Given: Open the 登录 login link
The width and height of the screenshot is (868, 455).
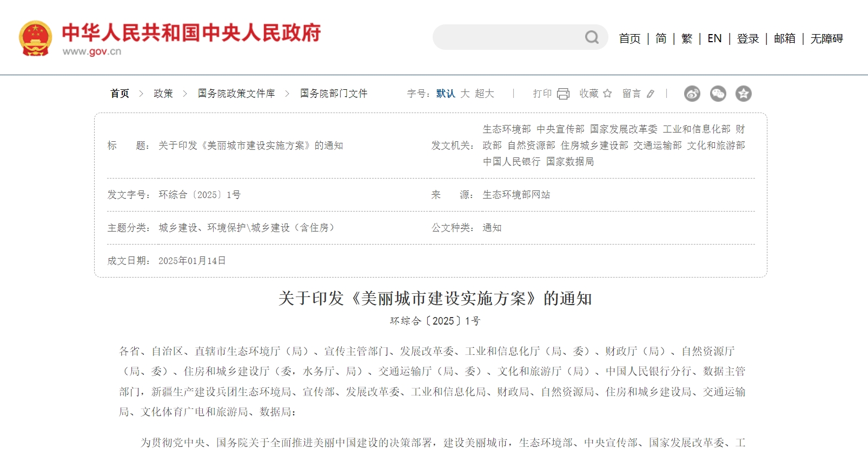Looking at the screenshot, I should tap(748, 38).
